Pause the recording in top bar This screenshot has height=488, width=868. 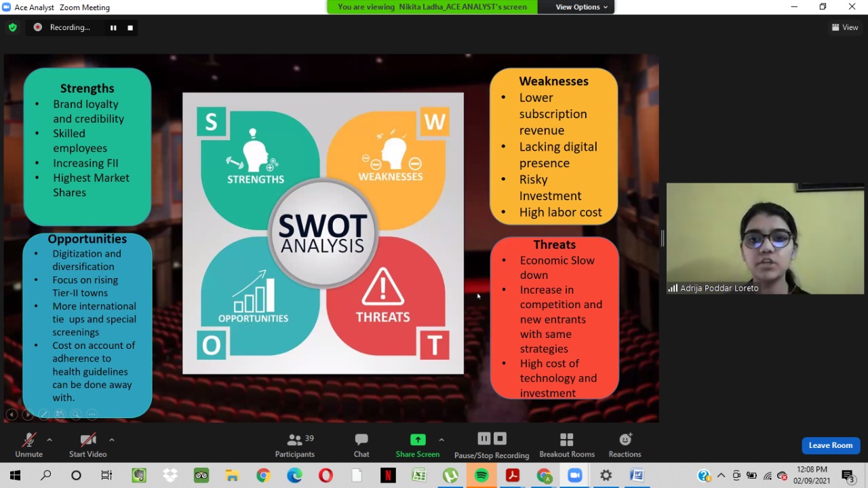point(113,28)
